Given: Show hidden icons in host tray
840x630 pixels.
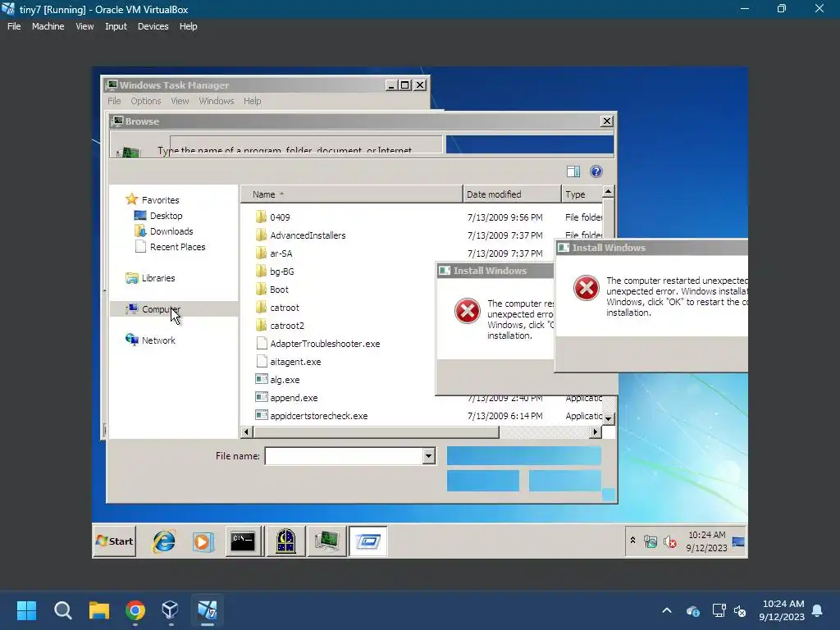Looking at the screenshot, I should tap(667, 610).
